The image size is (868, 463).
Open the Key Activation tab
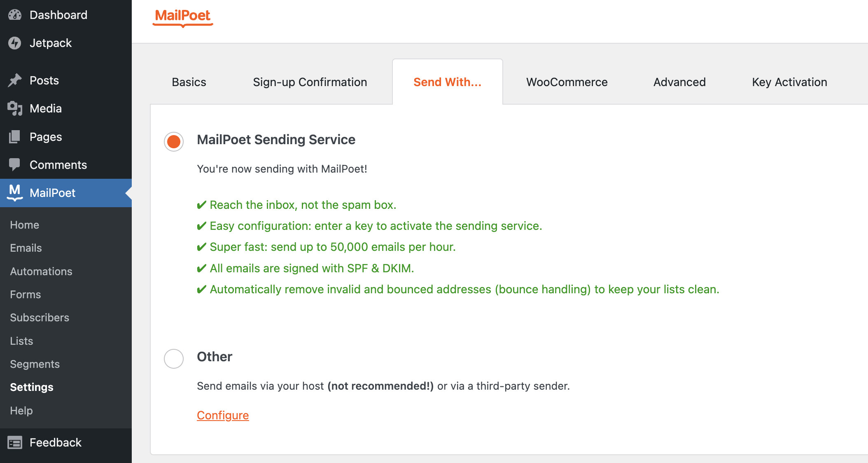point(789,82)
